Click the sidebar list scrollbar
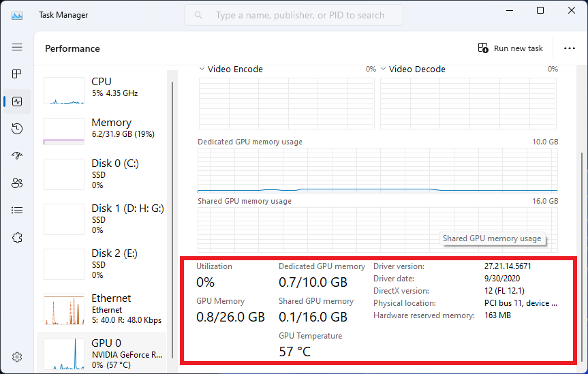Viewport: 588px width, 374px height. tap(172, 219)
